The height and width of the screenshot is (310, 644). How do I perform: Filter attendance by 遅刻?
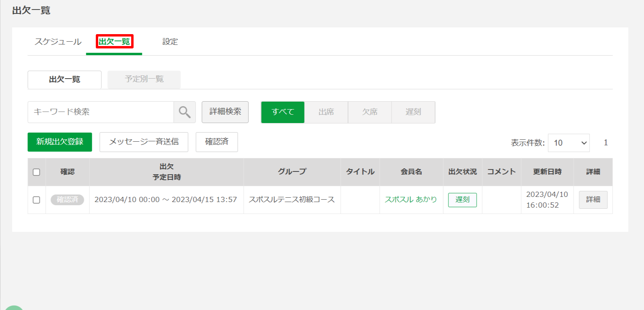413,112
